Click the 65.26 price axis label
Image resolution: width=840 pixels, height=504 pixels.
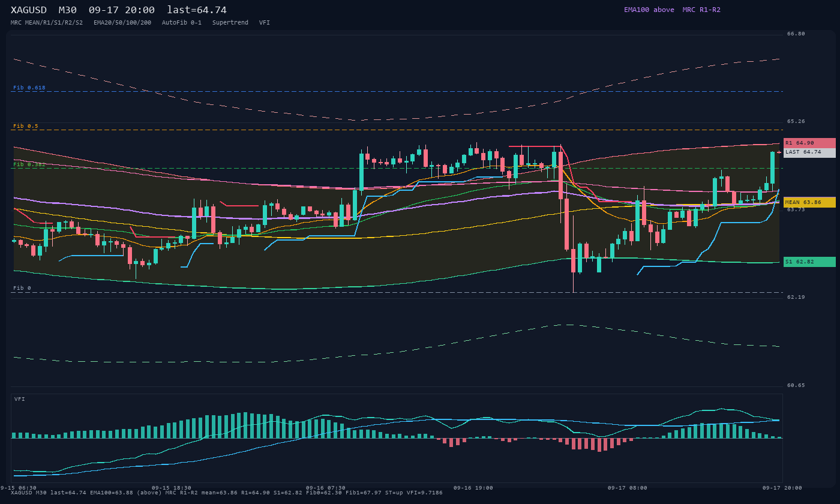point(796,121)
